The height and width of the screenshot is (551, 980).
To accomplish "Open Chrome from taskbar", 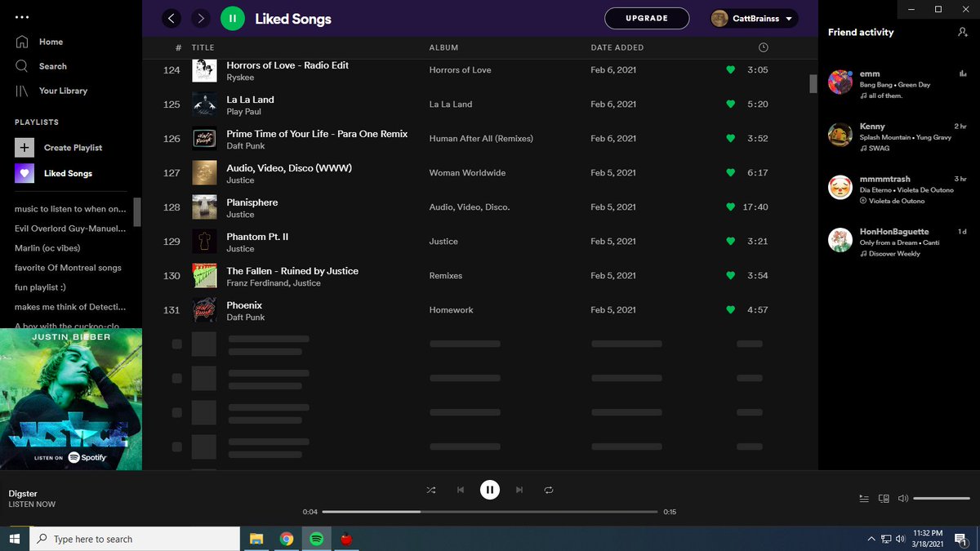I will coord(287,539).
